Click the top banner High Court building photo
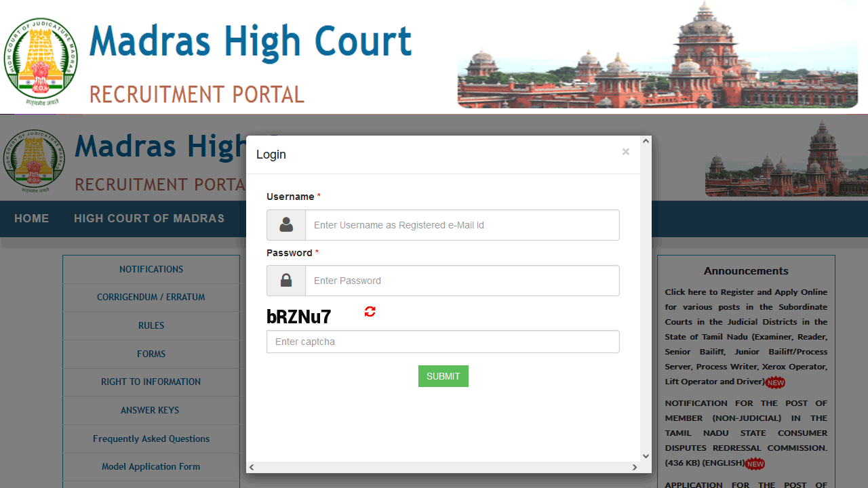Viewport: 868px width, 488px height. pyautogui.click(x=658, y=56)
